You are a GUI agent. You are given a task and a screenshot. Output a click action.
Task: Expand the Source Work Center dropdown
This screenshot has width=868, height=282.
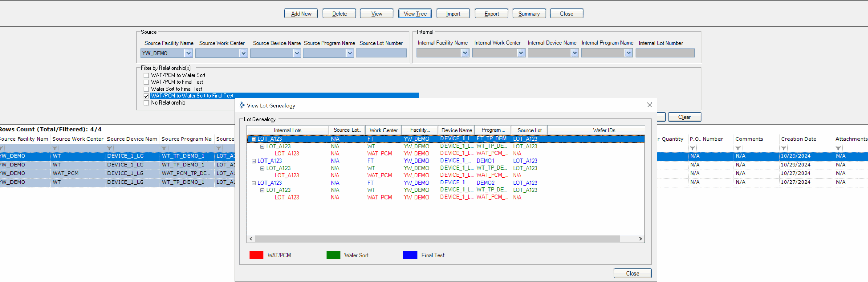click(x=243, y=53)
